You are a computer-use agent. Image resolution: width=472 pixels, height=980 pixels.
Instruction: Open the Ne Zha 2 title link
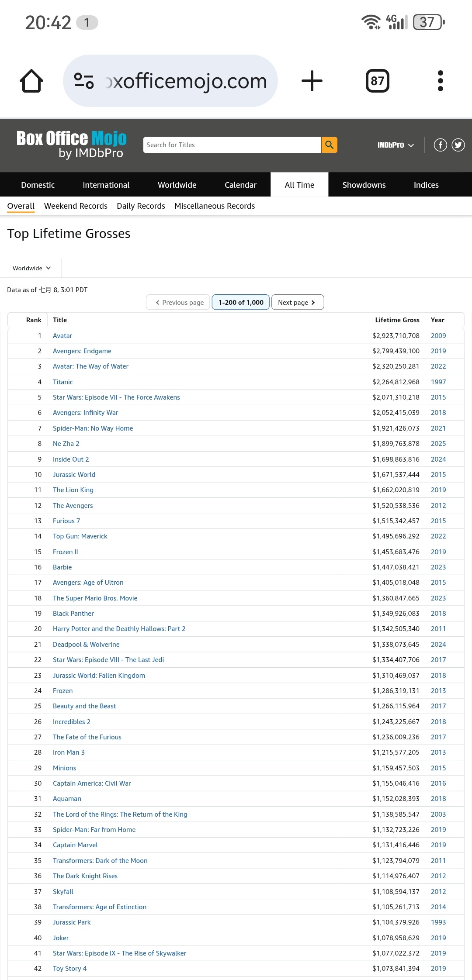click(x=66, y=444)
